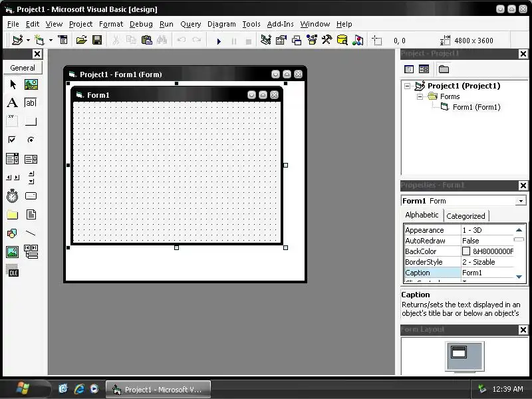Open the File menu
Screen dimensions: 532x399
[13, 24]
